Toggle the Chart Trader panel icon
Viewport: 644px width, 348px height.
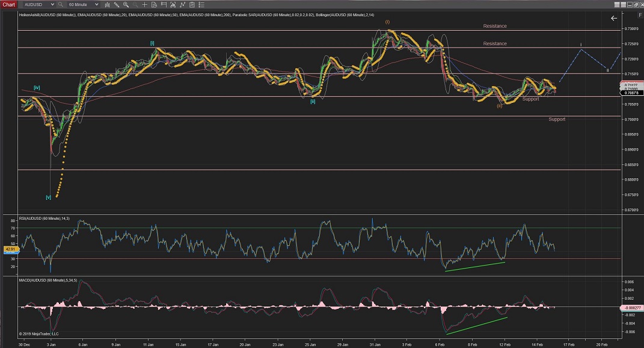[164, 5]
